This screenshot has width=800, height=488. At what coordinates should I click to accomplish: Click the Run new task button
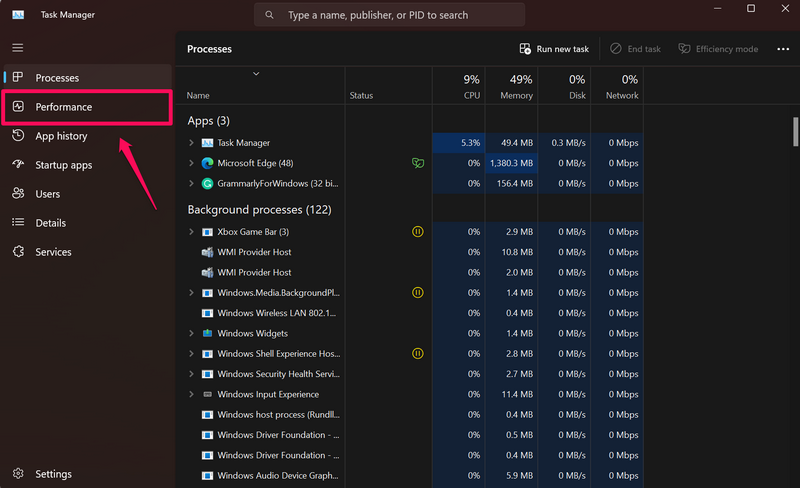click(554, 49)
